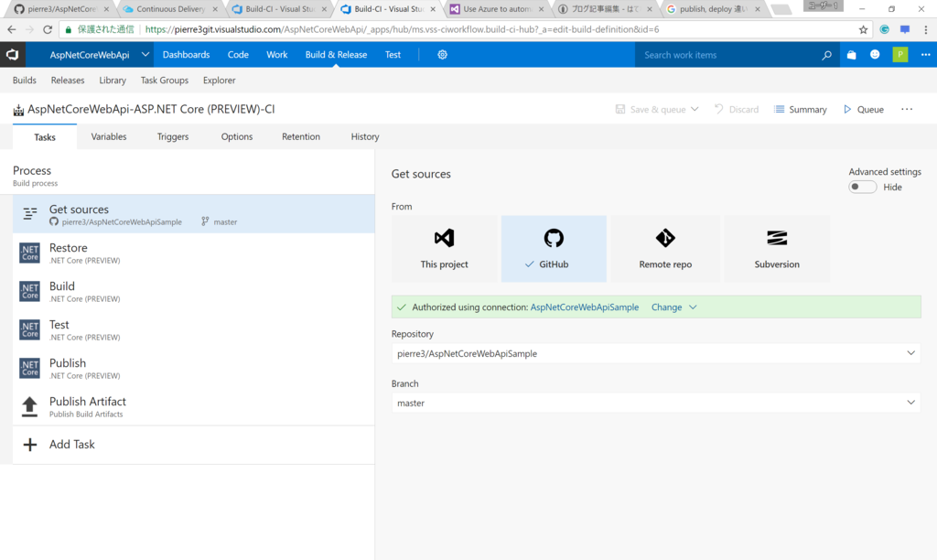Open the AspNetCoreWebApiSample connection link
Screen dimensions: 937x560
point(585,307)
